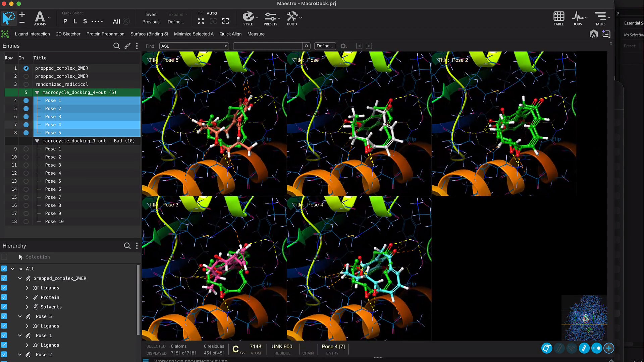The image size is (644, 362).
Task: Run Quick Align
Action: (x=230, y=34)
